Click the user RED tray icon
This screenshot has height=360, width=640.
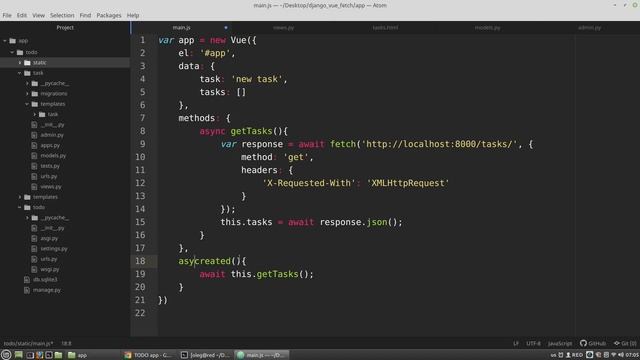coord(574,355)
